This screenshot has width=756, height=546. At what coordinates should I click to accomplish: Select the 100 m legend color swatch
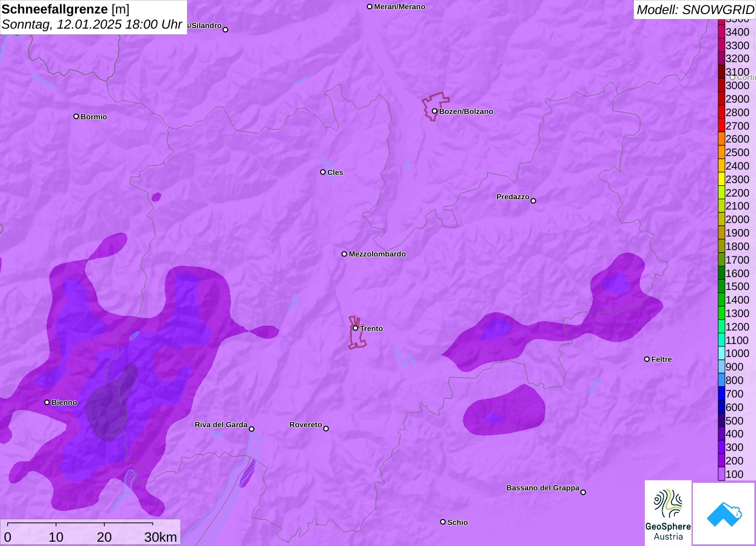721,474
